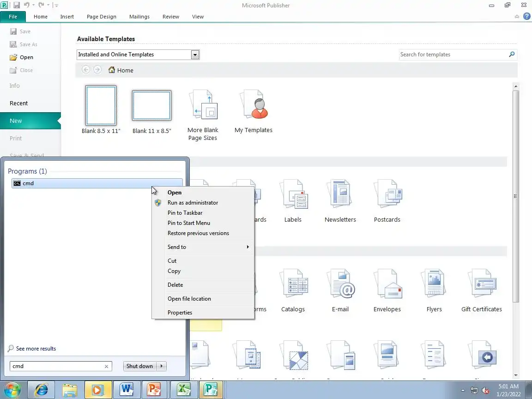Choose the Envelopes template category
This screenshot has height=399, width=532.
(x=387, y=290)
